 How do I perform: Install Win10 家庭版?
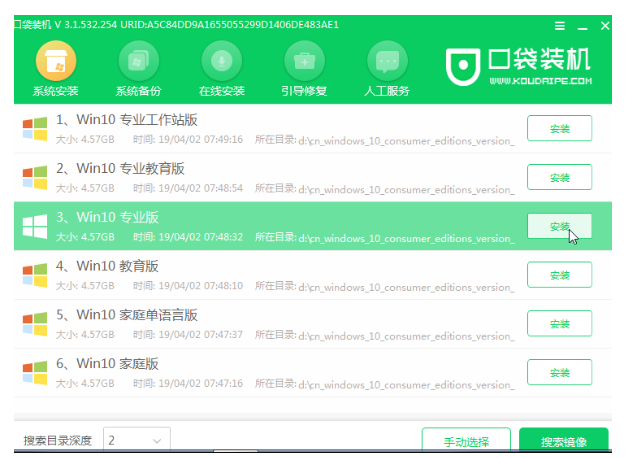coord(558,372)
